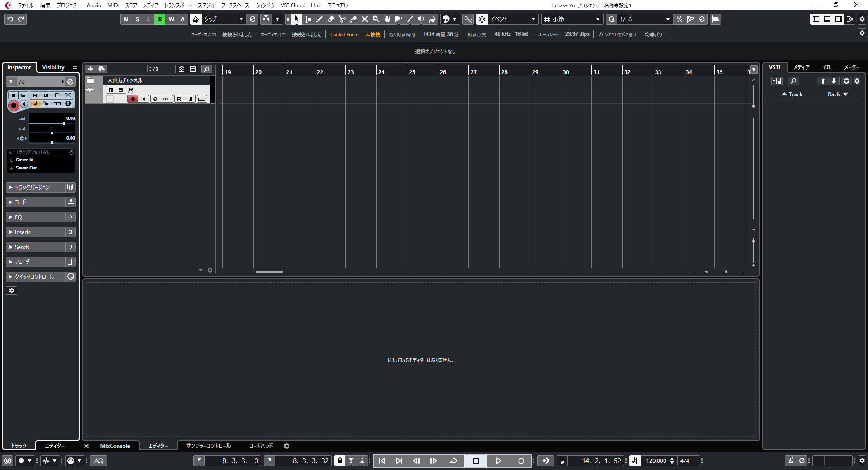Viewport: 868px width, 470px height.
Task: Open the grid type 小節 dropdown
Action: tap(598, 19)
